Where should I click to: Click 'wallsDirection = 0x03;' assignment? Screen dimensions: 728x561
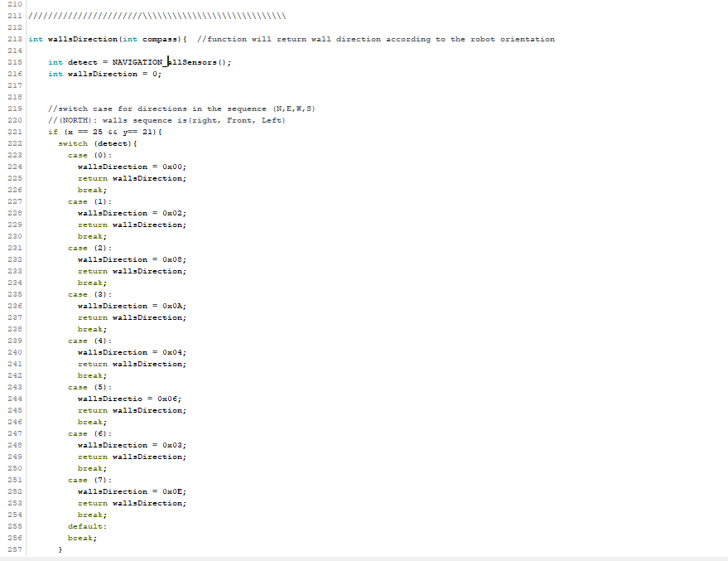pos(132,446)
